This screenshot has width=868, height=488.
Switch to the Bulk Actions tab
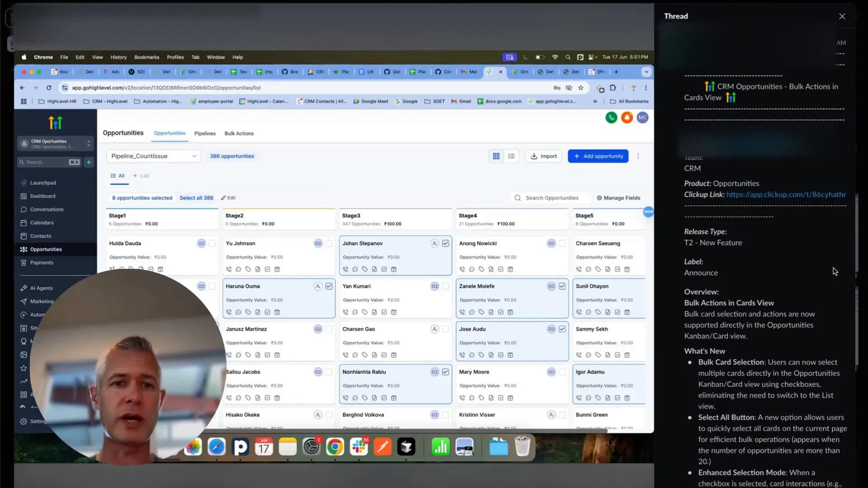tap(239, 134)
